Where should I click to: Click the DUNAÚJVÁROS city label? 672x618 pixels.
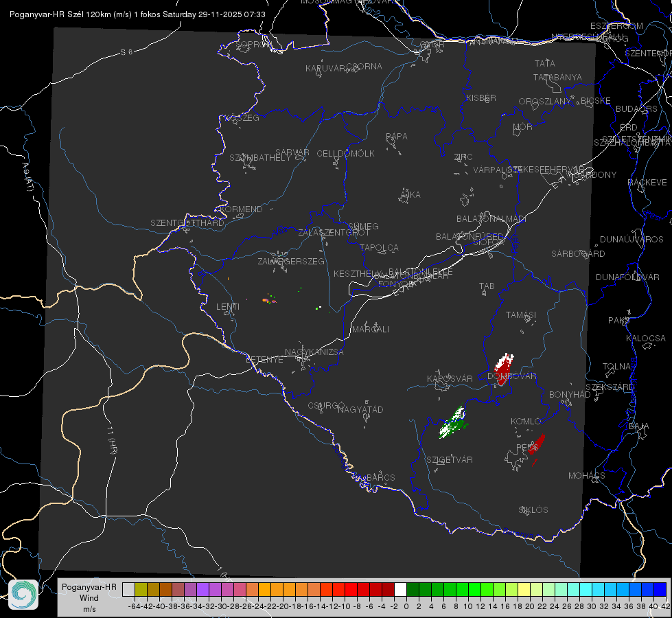tap(632, 240)
